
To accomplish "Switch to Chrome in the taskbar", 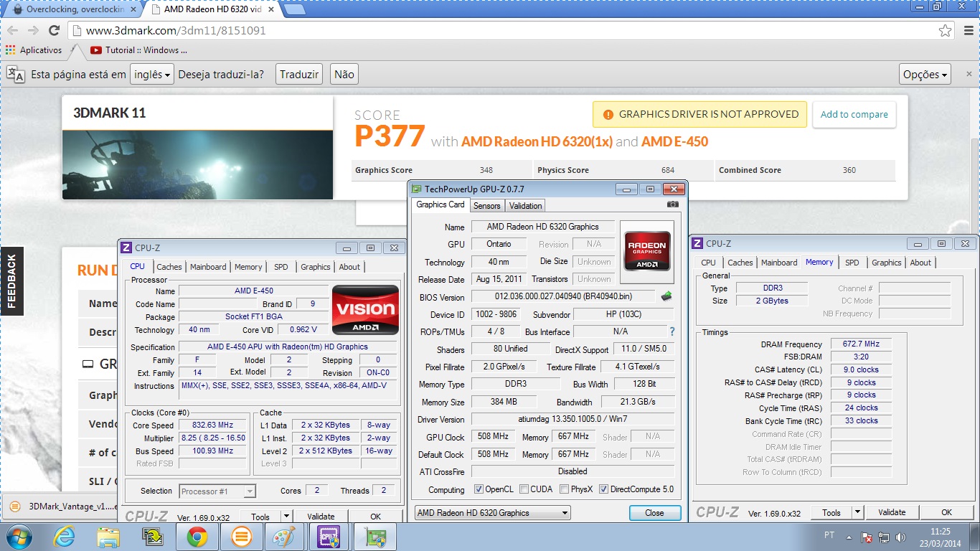I will point(197,537).
